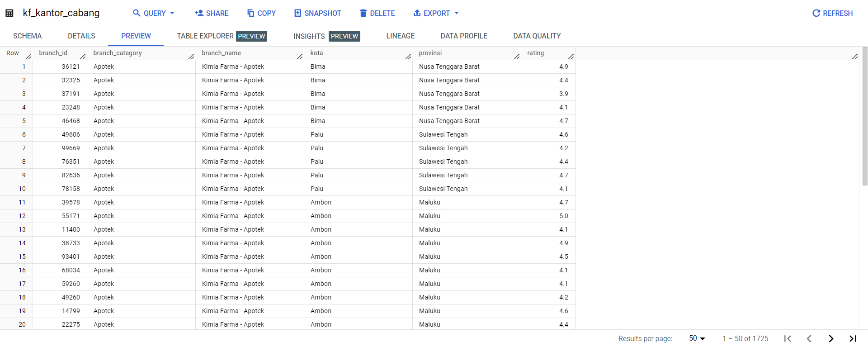This screenshot has width=868, height=347.
Task: Open the results per page dropdown
Action: point(697,338)
